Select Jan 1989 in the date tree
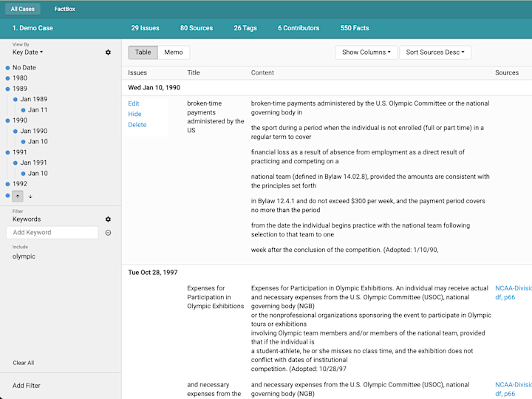Viewport: 532px width, 399px height. [33, 99]
